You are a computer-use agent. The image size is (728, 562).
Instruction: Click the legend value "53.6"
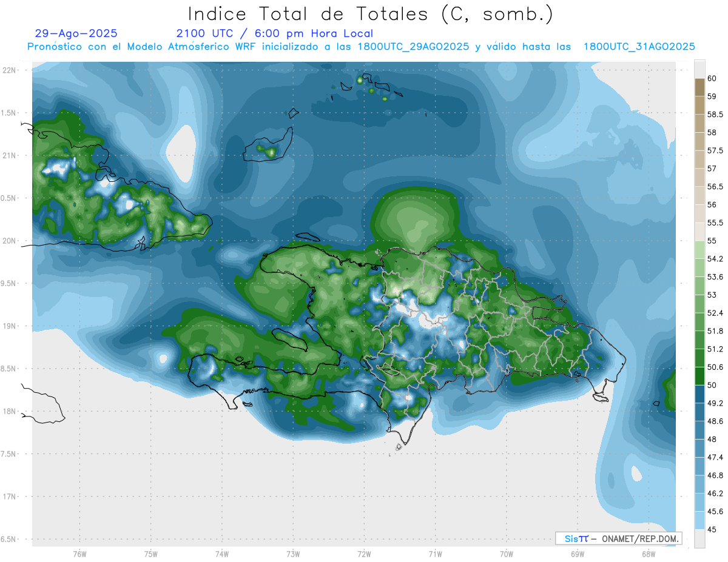coord(715,277)
